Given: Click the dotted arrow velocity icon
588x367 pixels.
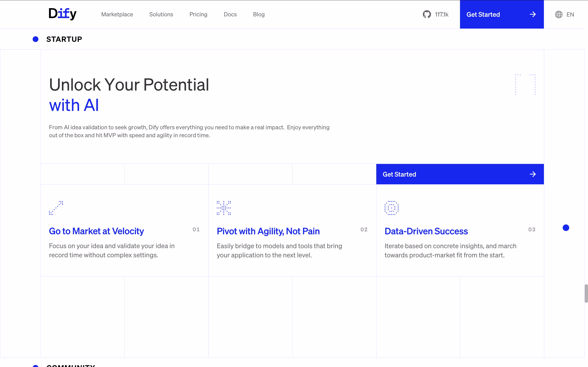Looking at the screenshot, I should [x=56, y=208].
